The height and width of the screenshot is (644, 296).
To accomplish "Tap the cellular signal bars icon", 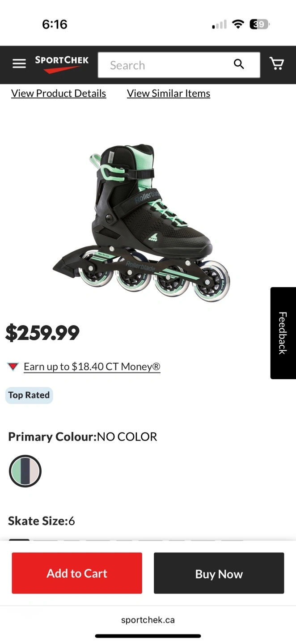I will 219,25.
